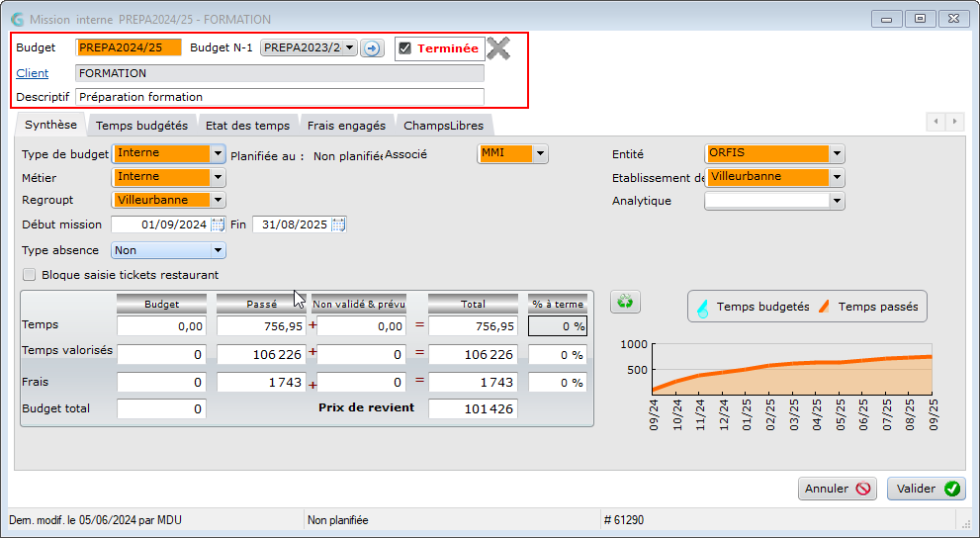
Task: Expand the Entité ORFIS dropdown
Action: (x=837, y=153)
